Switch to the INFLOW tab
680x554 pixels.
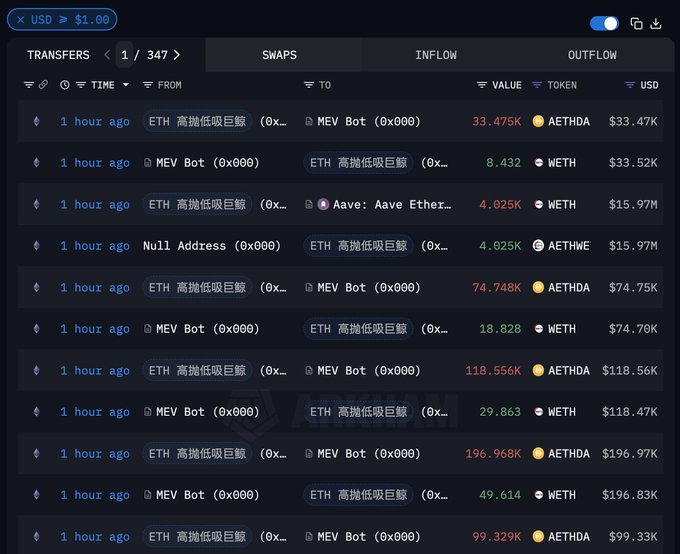(436, 55)
